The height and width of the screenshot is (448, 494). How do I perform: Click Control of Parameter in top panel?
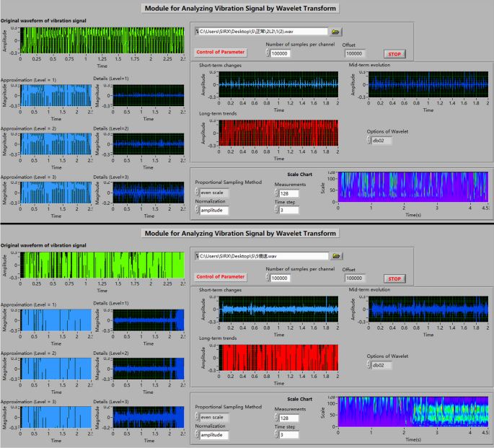221,53
